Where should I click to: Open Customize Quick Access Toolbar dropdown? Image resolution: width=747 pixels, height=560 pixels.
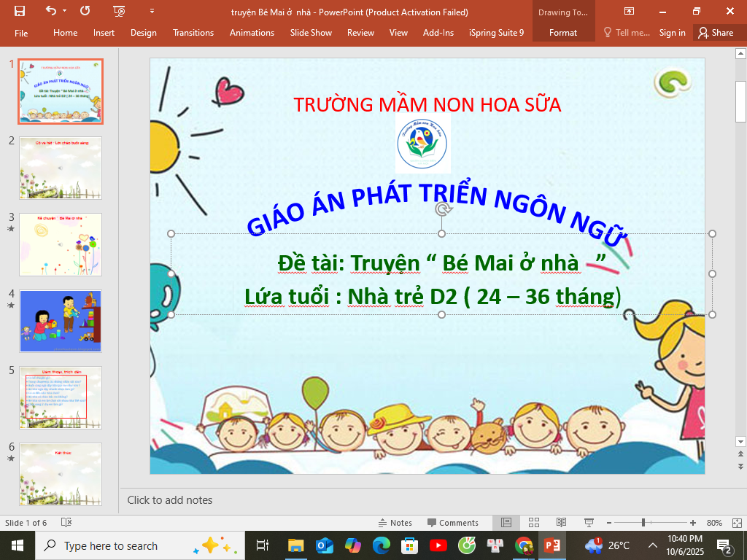152,12
